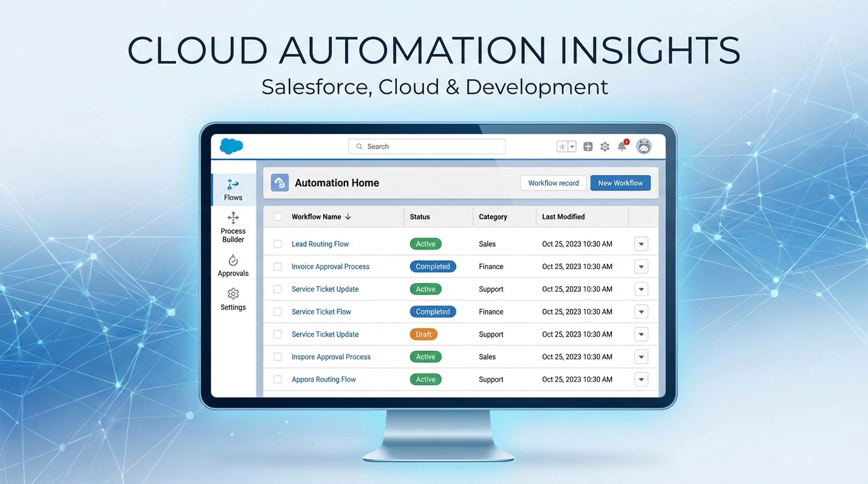Screen dimensions: 868x484
Task: Click Completed badge for Invoice Approval Process
Action: 433,267
